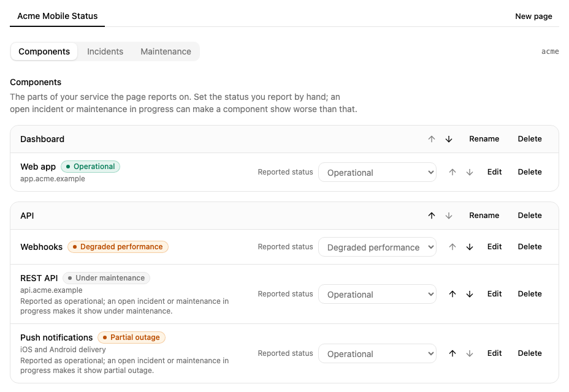The image size is (569, 392).
Task: Delete the Web app component
Action: 530,172
